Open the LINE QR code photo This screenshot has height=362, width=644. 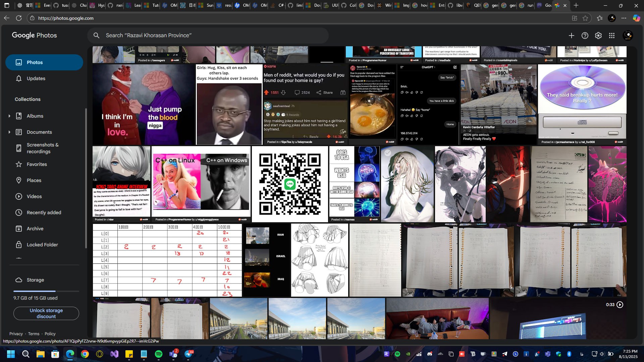click(290, 184)
